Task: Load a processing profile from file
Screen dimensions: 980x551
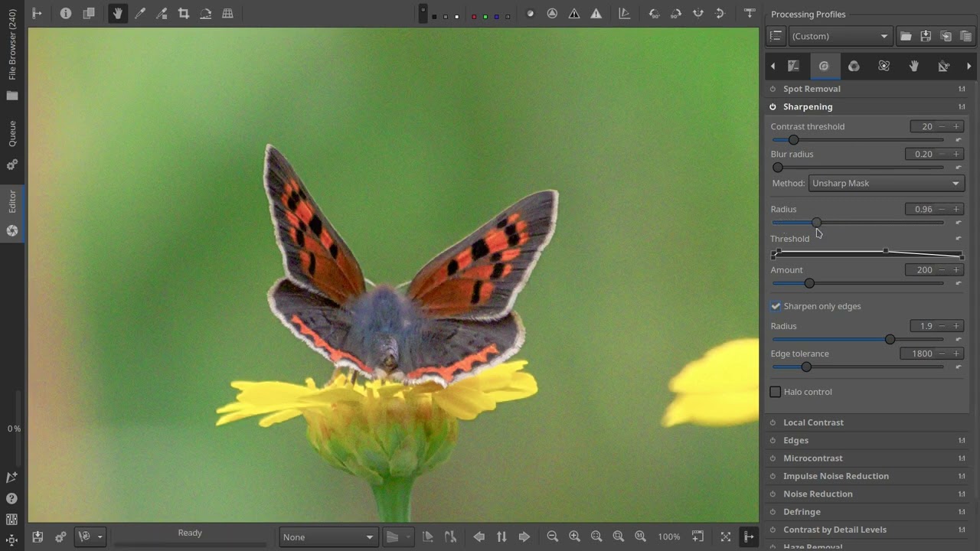Action: tap(906, 36)
